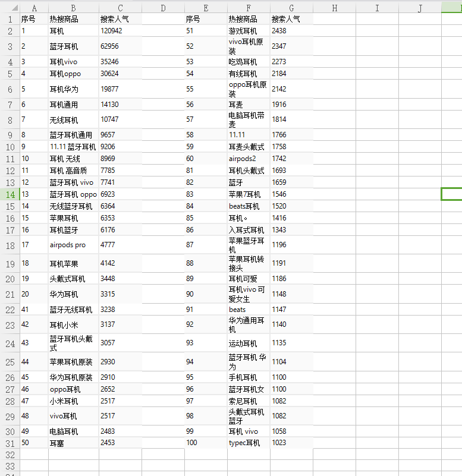Click the value 62956
Screen dimensions: 462x476
click(x=120, y=46)
